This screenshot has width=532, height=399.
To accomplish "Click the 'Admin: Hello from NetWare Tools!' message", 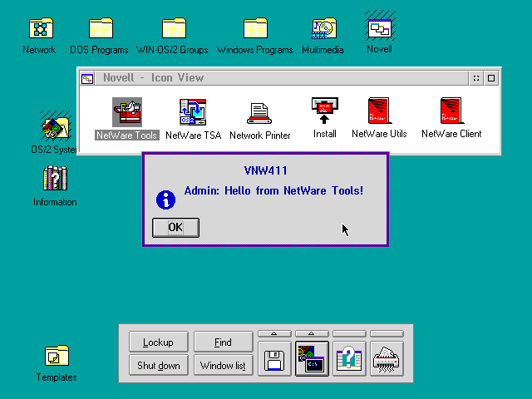I will tap(273, 190).
